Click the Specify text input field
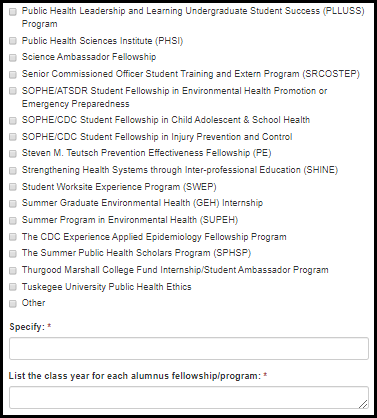The width and height of the screenshot is (377, 418). tap(189, 348)
